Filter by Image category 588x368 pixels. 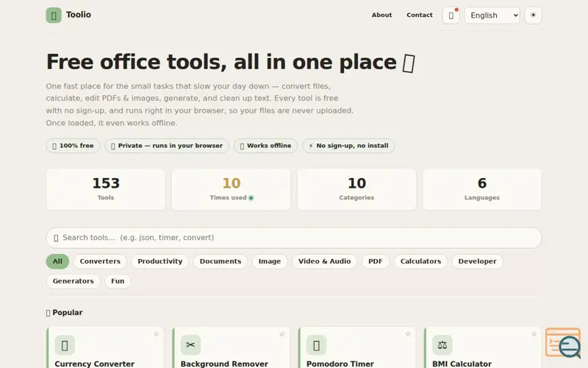click(270, 261)
